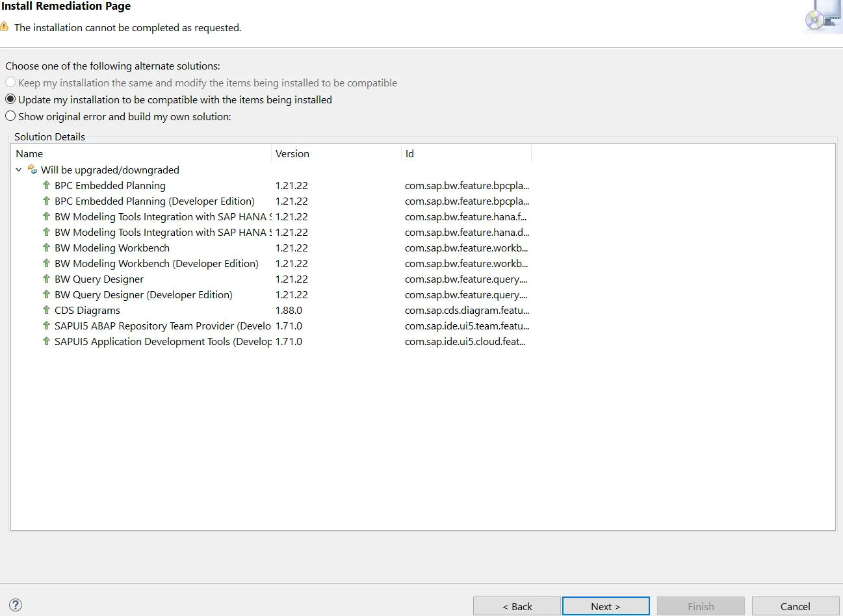843x616 pixels.
Task: Click the upgrade arrow for SAPUI5 ABAP Repository Team Provider
Action: pos(45,326)
